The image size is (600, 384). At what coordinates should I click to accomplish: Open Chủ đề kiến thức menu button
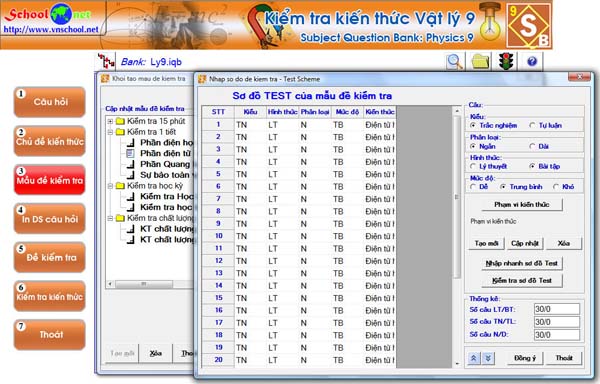[50, 141]
